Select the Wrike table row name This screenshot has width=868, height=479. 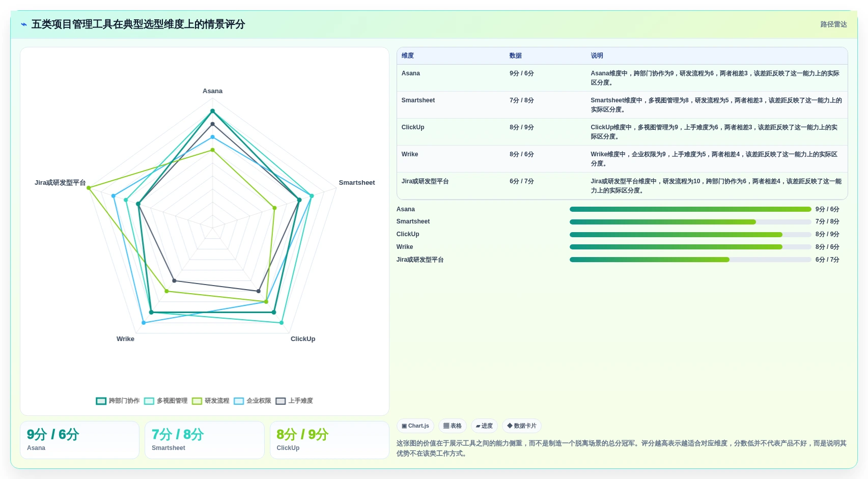[x=410, y=154]
